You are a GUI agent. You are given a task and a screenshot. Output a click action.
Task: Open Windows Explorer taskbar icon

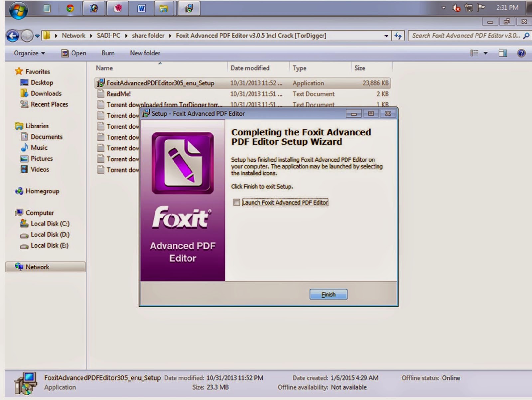point(163,8)
